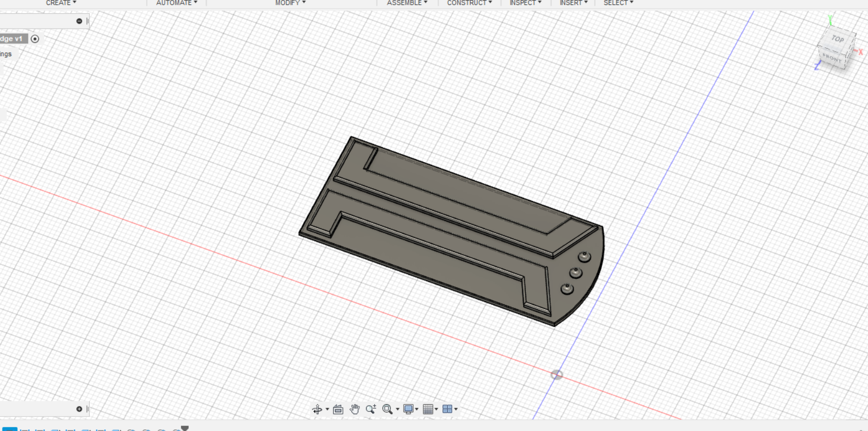Expand the Viewports dropdown arrow
The image size is (868, 431).
click(456, 409)
